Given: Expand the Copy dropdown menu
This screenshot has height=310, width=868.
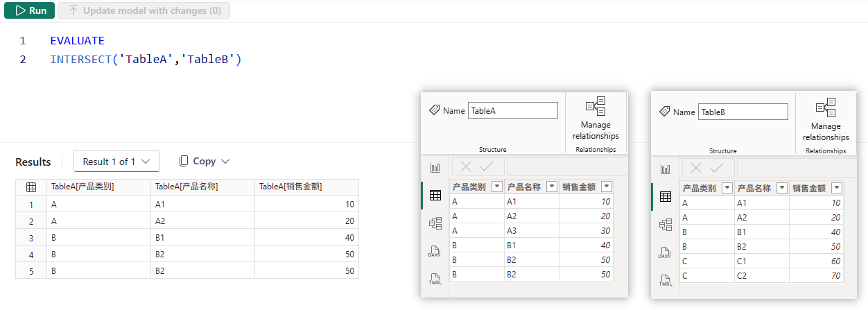Looking at the screenshot, I should [x=204, y=161].
